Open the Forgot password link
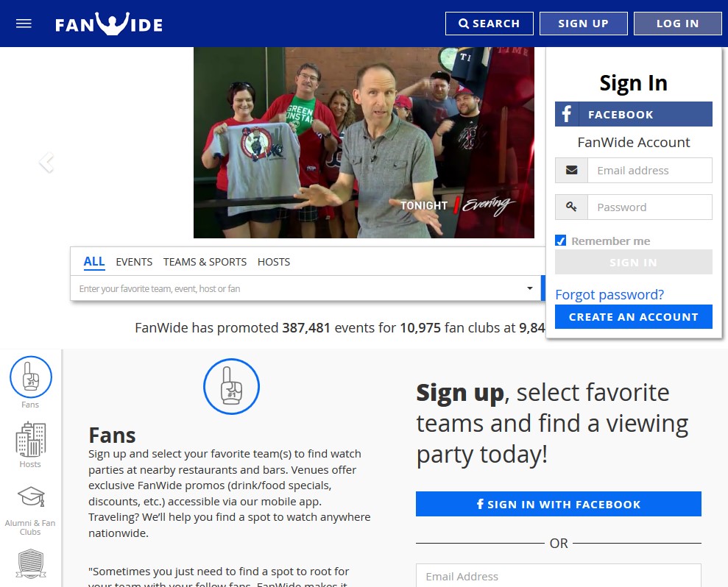Viewport: 728px width, 587px height. tap(609, 295)
